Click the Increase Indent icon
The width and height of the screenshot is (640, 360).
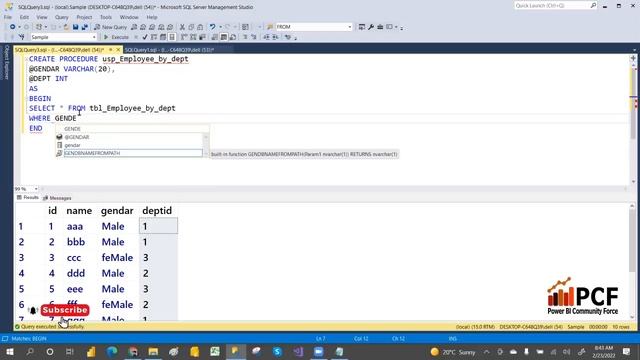click(275, 37)
